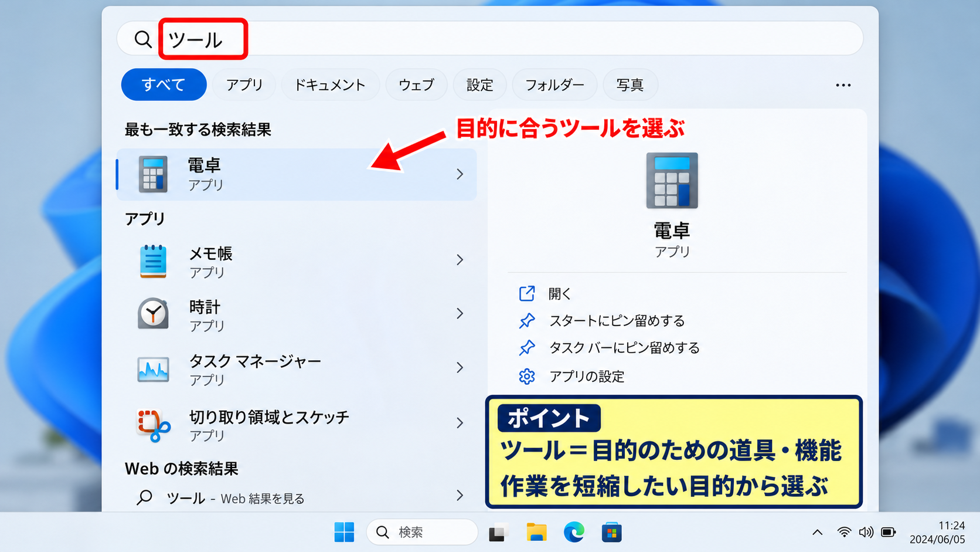Image resolution: width=980 pixels, height=552 pixels.
Task: Open Microsoft Store from the taskbar
Action: tap(611, 532)
